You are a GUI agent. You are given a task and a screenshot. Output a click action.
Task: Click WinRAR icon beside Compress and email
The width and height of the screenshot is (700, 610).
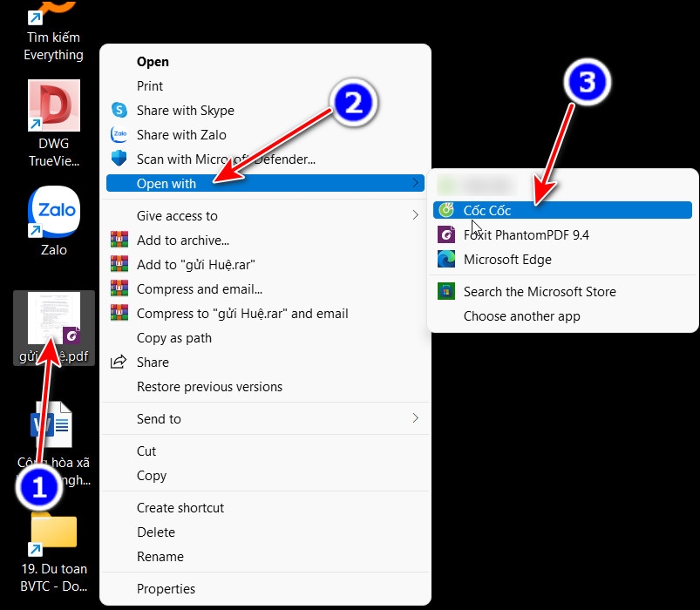tap(119, 288)
